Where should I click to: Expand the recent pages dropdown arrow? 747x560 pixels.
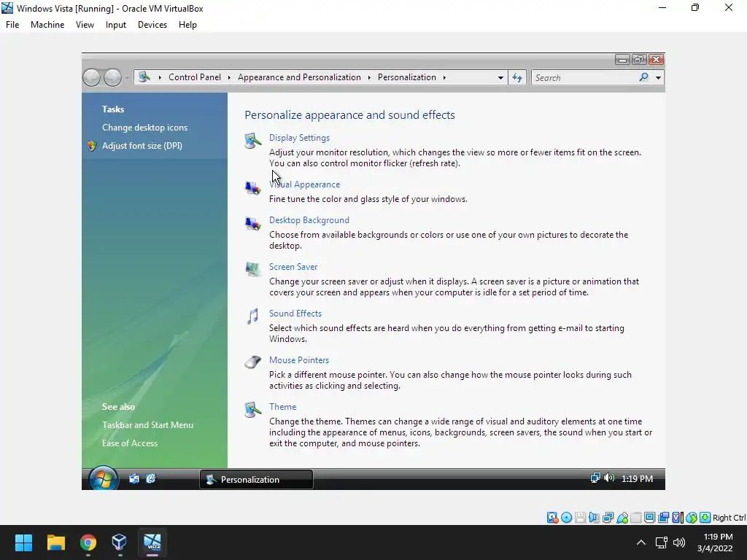point(127,77)
